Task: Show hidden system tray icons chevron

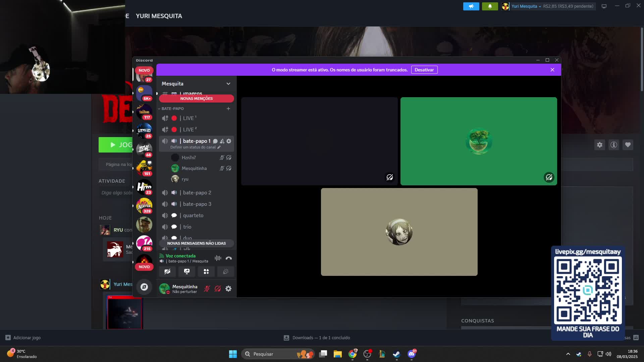Action: (x=568, y=354)
